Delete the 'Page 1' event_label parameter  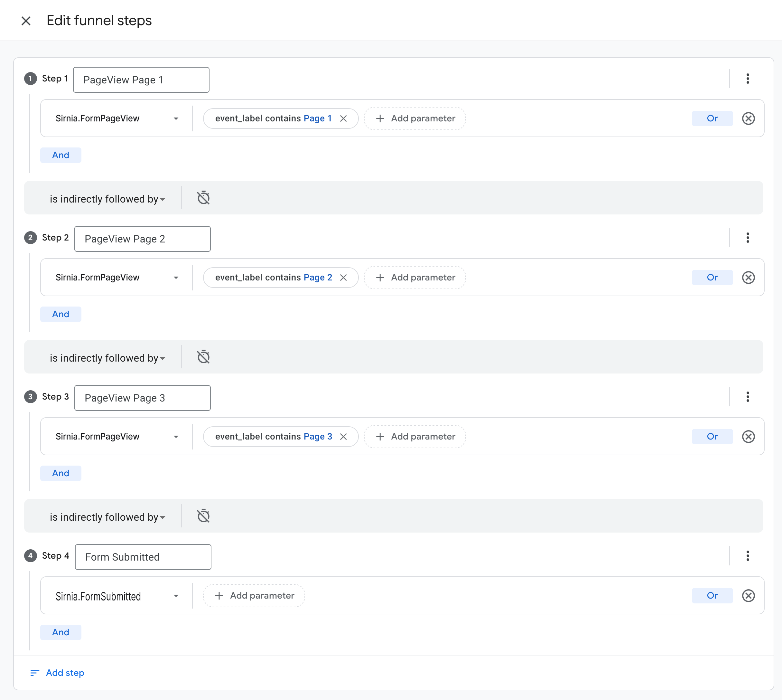[x=343, y=118]
